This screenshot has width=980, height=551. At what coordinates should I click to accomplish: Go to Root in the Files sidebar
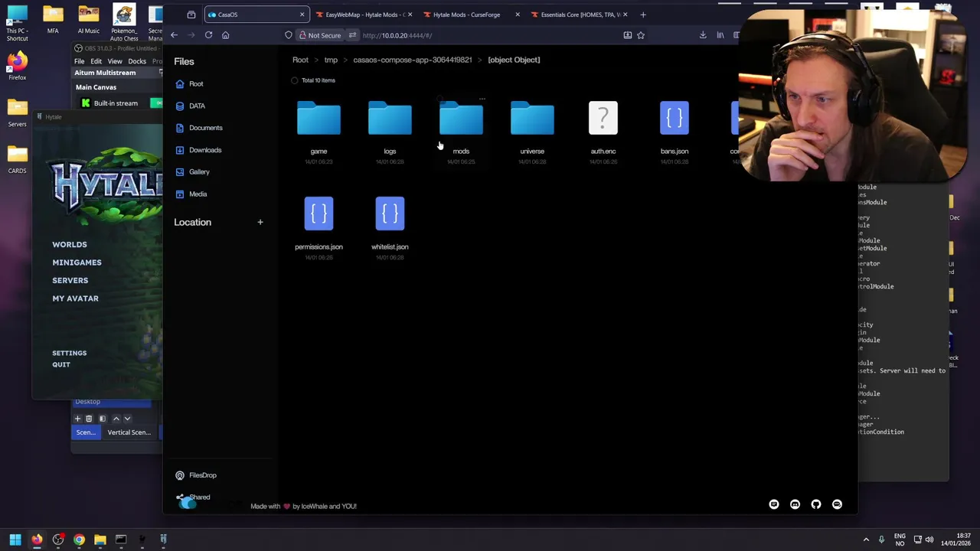[x=190, y=83]
